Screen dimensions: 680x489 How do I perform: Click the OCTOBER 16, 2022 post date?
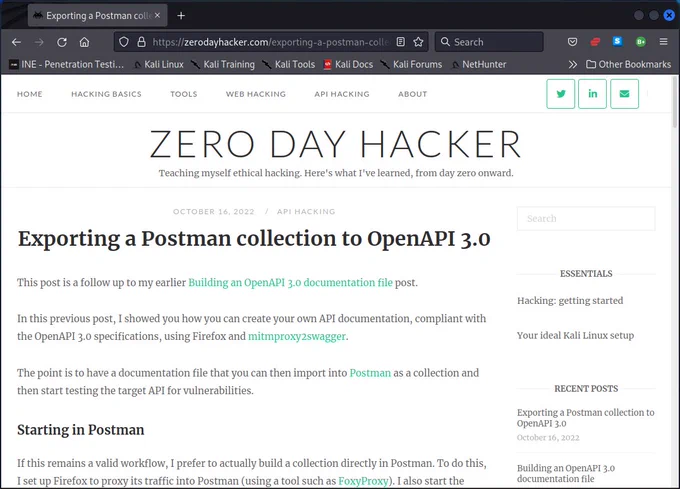(x=214, y=212)
